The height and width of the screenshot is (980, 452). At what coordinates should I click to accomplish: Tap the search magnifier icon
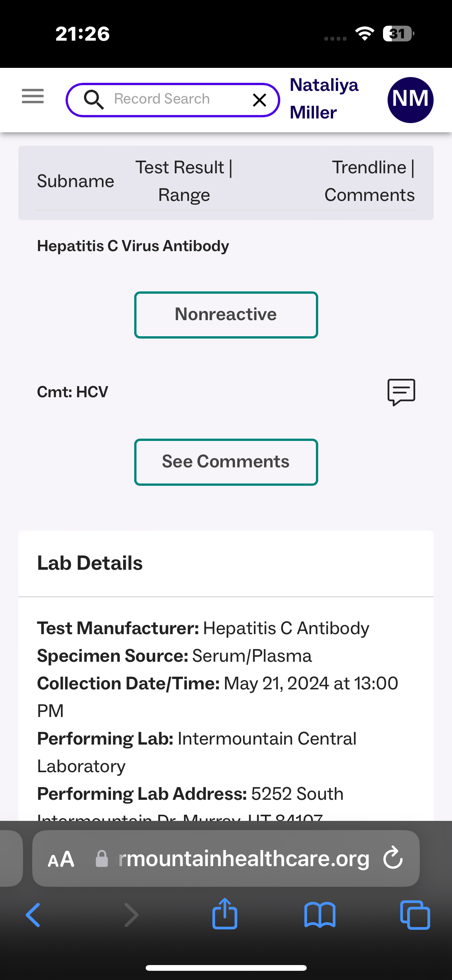coord(94,100)
